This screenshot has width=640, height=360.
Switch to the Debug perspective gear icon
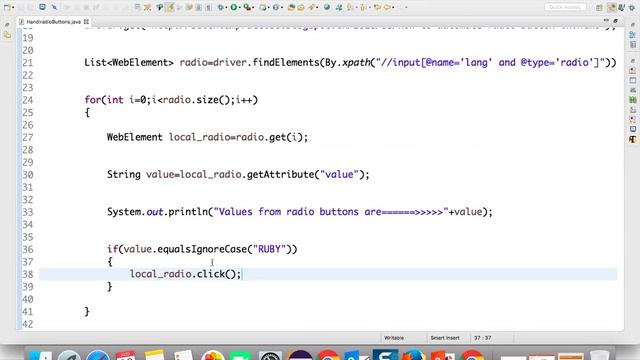pyautogui.click(x=632, y=7)
